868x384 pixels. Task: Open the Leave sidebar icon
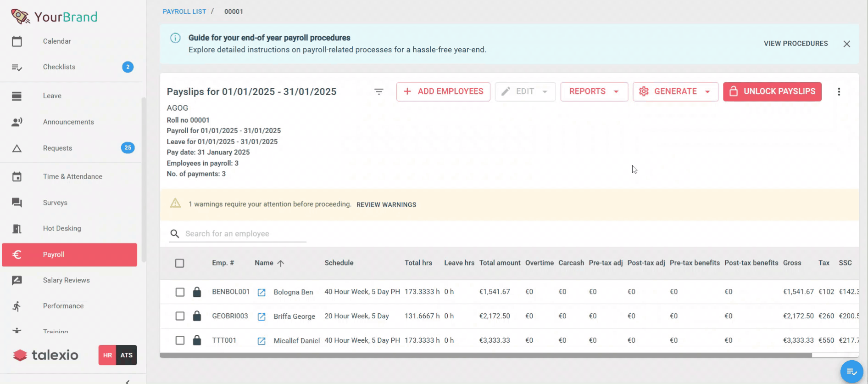click(x=17, y=96)
